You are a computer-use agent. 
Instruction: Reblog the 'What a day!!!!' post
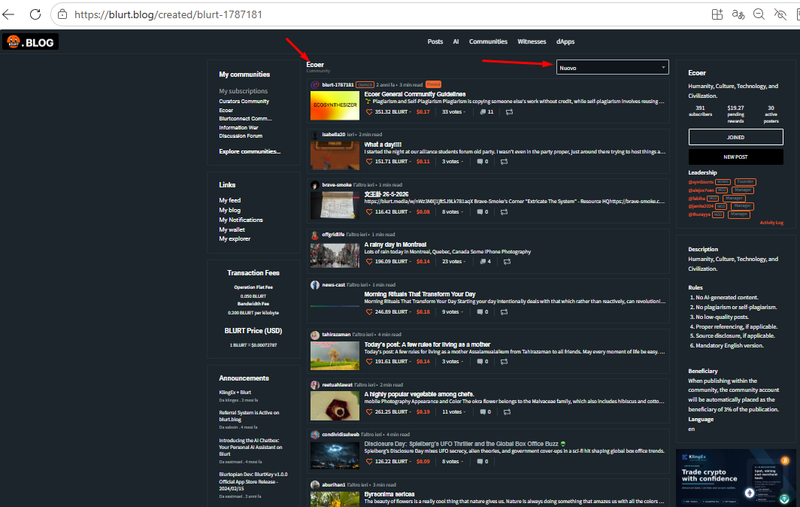504,162
